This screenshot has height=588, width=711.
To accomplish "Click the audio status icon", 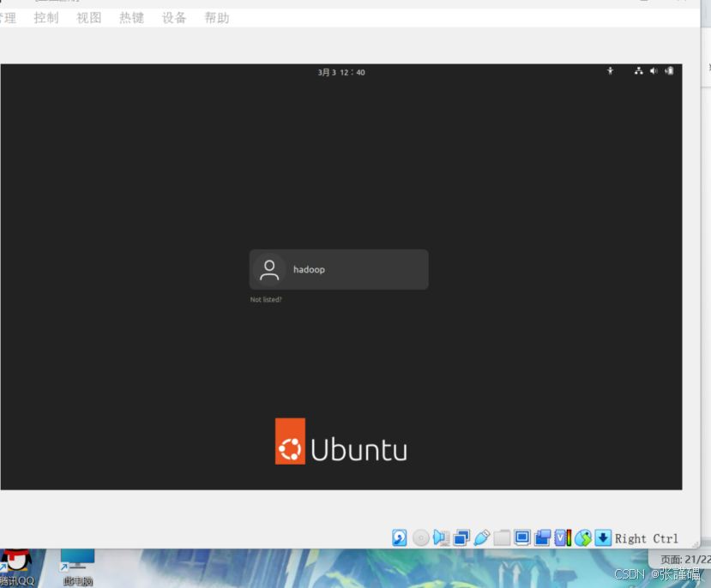I will 441,537.
